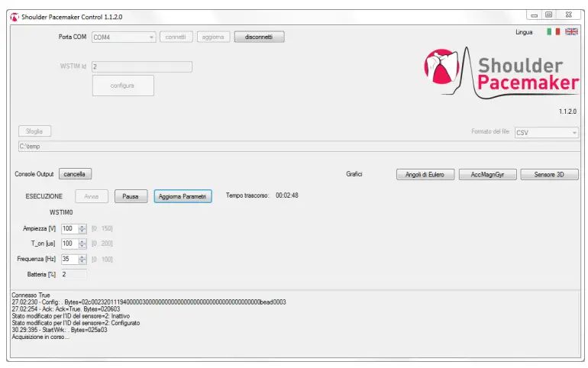Switch language to English UK flag
Image resolution: width=588 pixels, height=368 pixels.
(x=571, y=32)
